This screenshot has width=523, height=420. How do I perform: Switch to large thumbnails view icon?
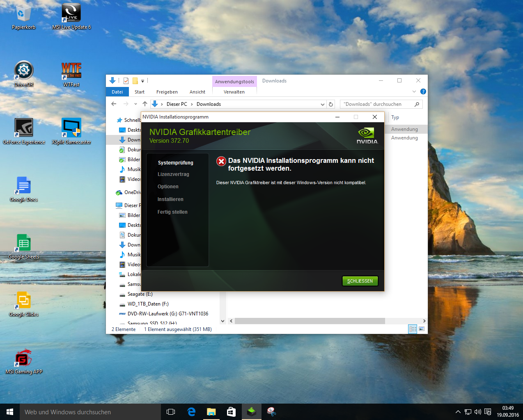click(422, 329)
